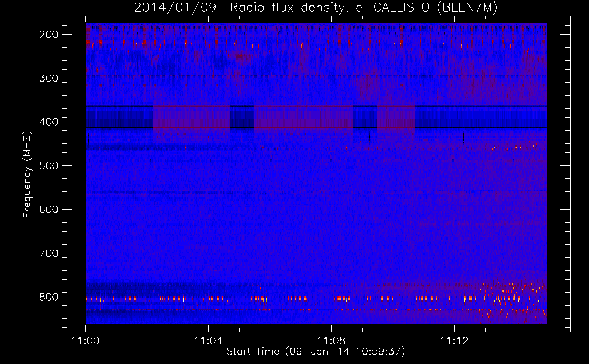Click the 11:04 time tick label

208,341
